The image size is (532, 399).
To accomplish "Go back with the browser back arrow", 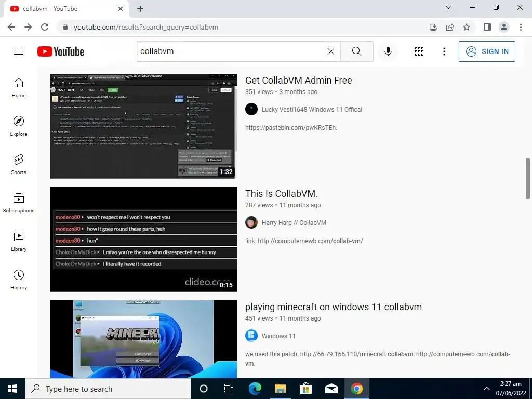I will pos(11,27).
